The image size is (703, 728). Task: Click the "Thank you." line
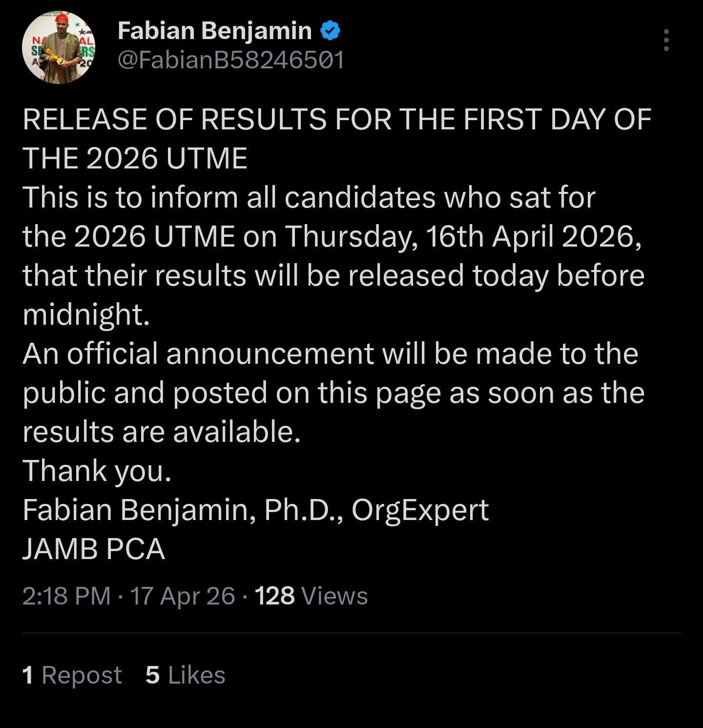coord(97,471)
